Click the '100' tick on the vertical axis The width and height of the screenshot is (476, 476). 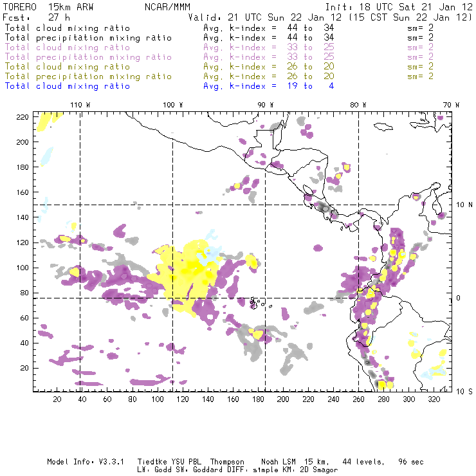(x=23, y=268)
